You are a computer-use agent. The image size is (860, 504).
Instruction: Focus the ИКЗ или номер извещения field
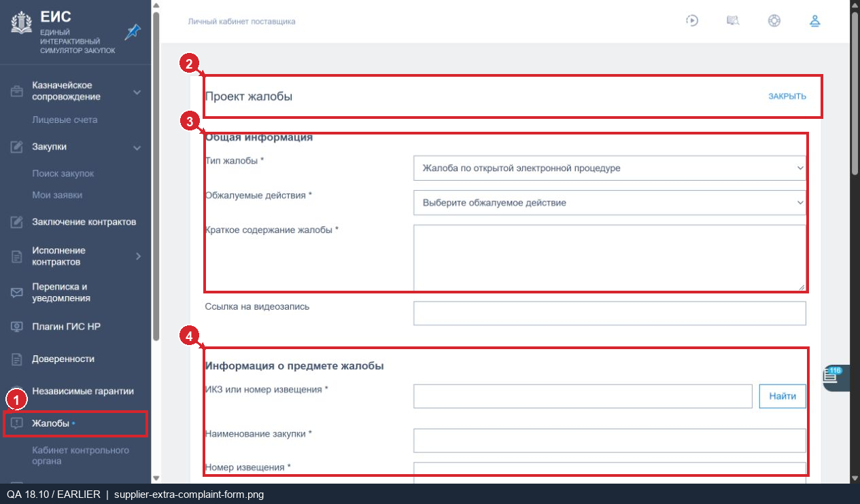pos(583,396)
